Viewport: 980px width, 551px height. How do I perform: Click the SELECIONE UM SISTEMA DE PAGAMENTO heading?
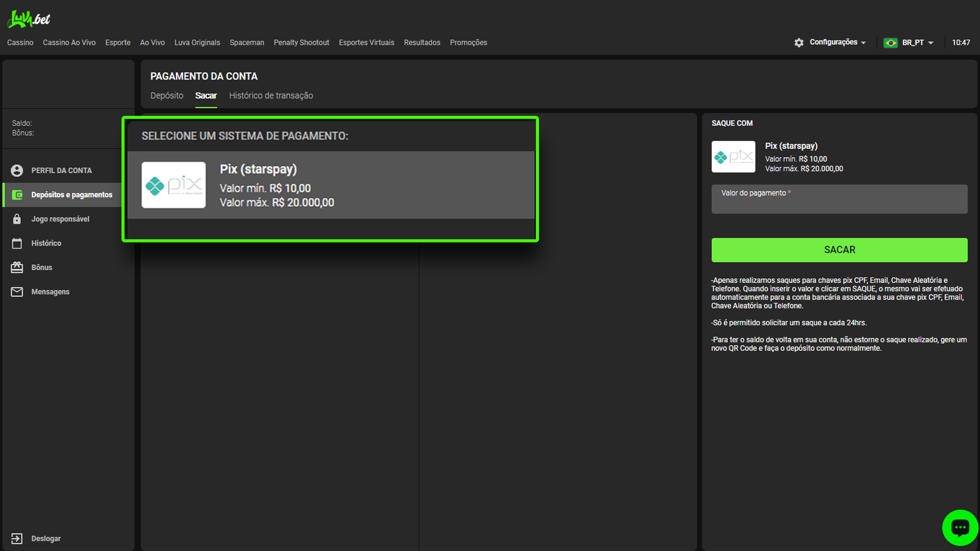point(245,136)
